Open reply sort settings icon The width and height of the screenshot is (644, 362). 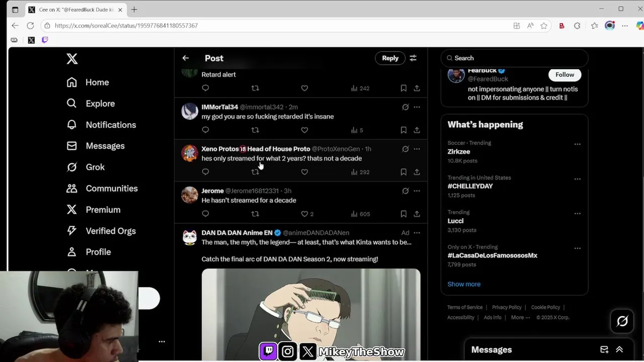[413, 58]
